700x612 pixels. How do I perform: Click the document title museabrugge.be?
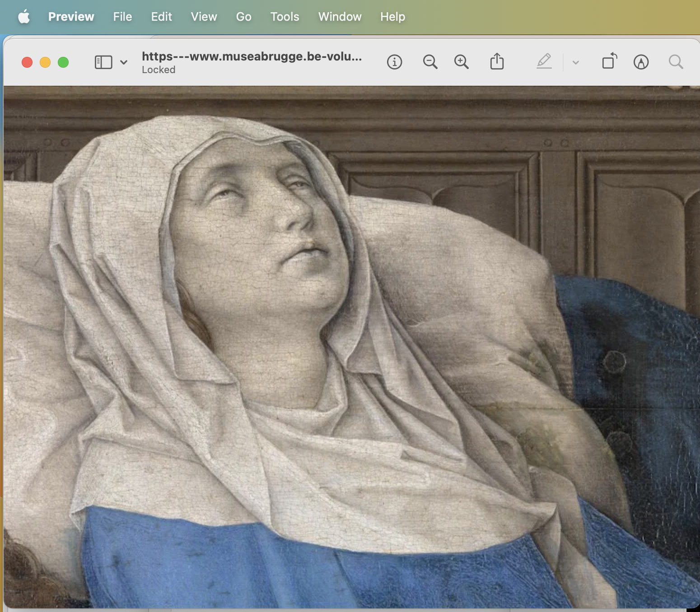pyautogui.click(x=252, y=56)
